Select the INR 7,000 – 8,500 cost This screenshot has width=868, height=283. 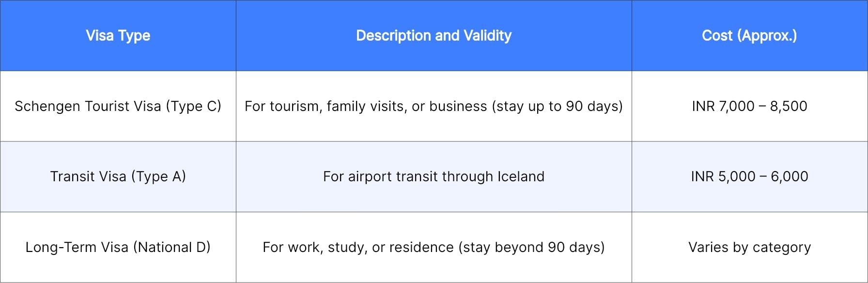(x=749, y=106)
